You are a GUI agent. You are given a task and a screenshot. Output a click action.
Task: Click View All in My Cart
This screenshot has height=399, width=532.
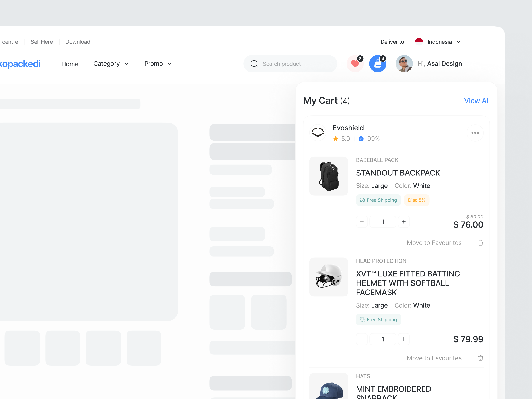pyautogui.click(x=477, y=101)
